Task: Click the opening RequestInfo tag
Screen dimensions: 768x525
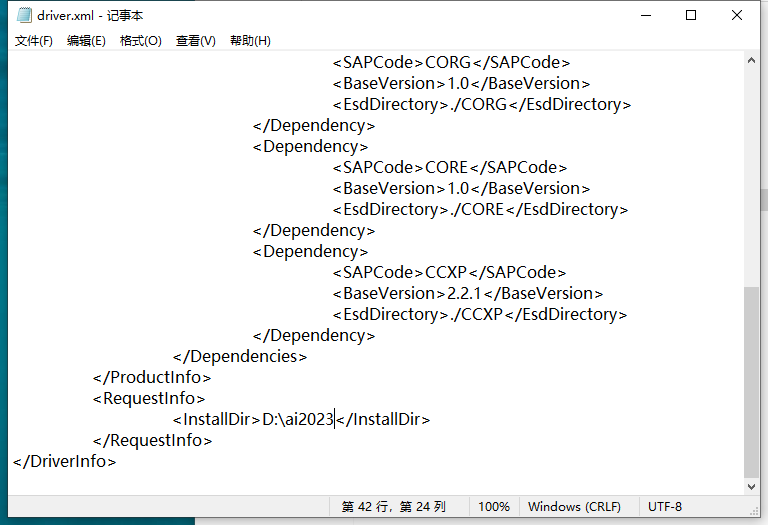Action: 149,399
